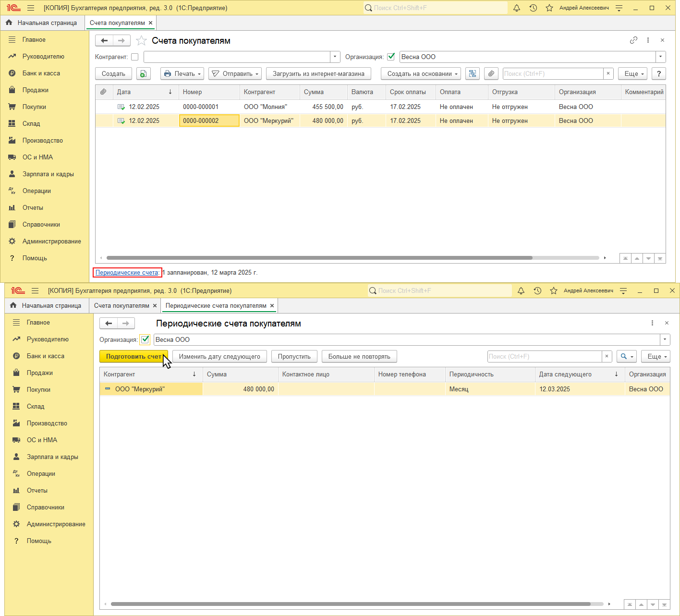This screenshot has height=616, width=680.
Task: Expand Создать на основании dropdown
Action: tap(421, 73)
